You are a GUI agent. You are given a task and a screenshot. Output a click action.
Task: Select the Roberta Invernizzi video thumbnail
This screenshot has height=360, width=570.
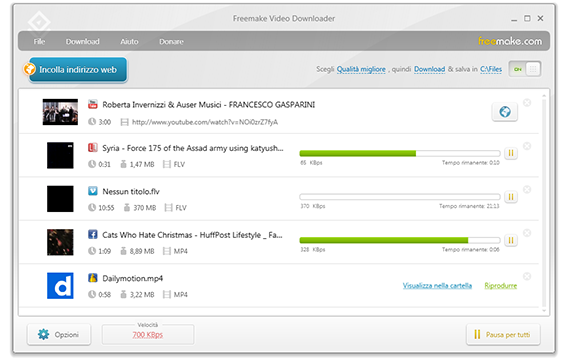point(60,112)
